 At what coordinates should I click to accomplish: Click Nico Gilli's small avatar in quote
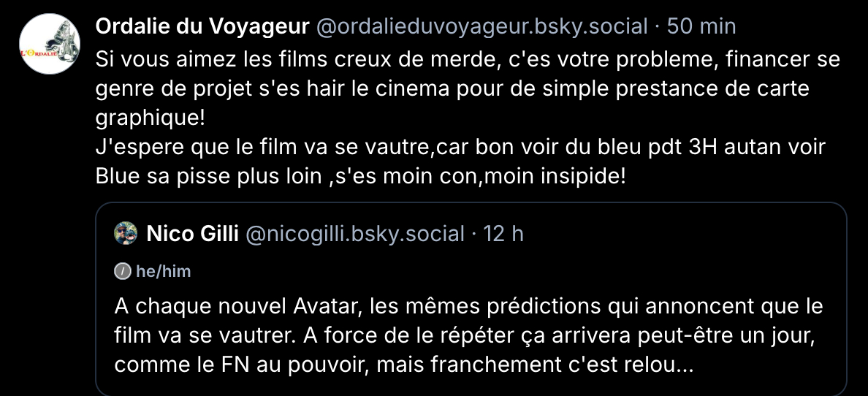click(x=126, y=234)
